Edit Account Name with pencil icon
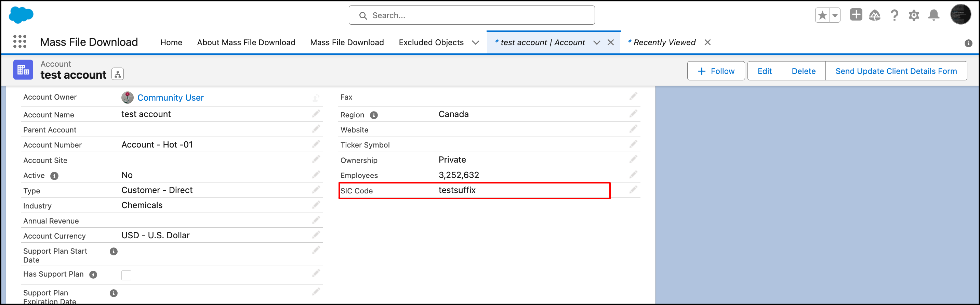Screen dimensions: 980x305 pos(316,114)
